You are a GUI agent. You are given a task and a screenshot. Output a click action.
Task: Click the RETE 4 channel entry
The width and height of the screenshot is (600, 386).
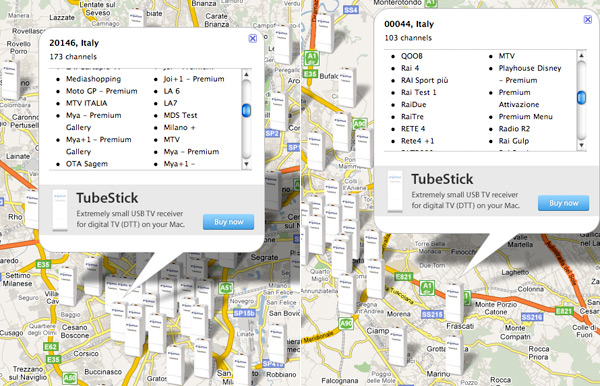413,129
